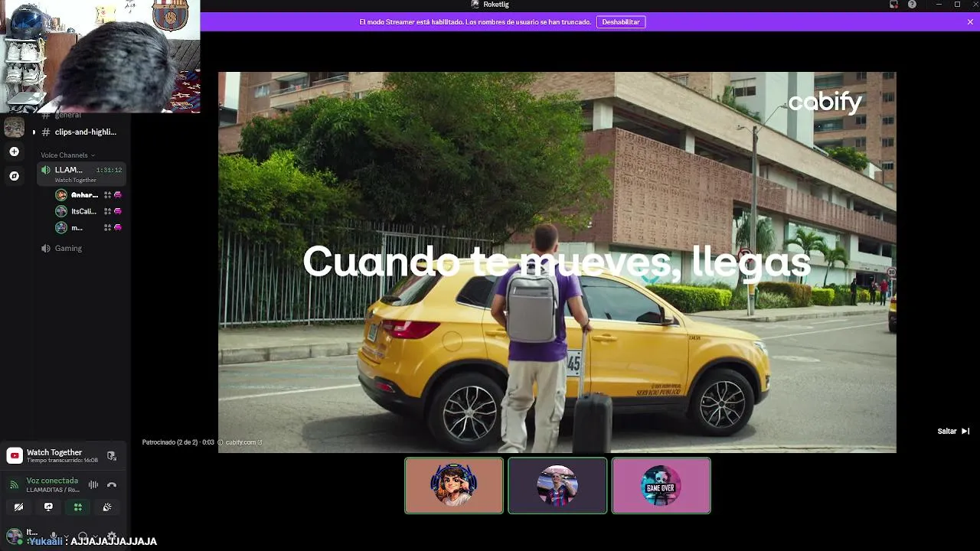Click the green activities icon
The width and height of the screenshot is (980, 551).
pyautogui.click(x=77, y=507)
